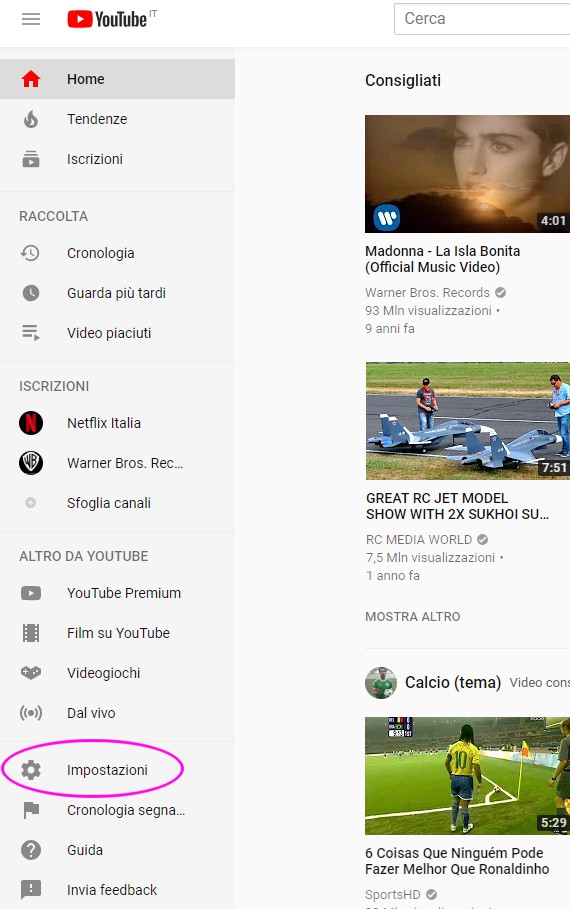This screenshot has width=570, height=909.
Task: Click the Impostazioni gear icon
Action: coord(31,770)
